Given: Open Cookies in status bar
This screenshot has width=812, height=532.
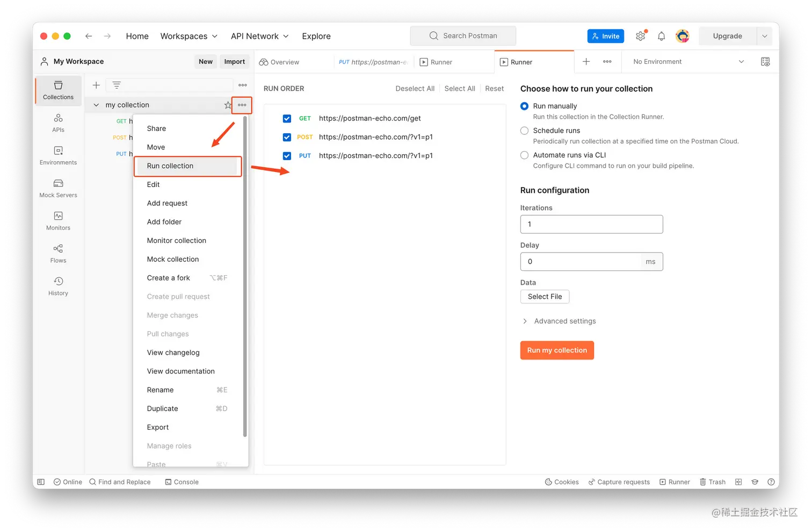Looking at the screenshot, I should point(562,482).
